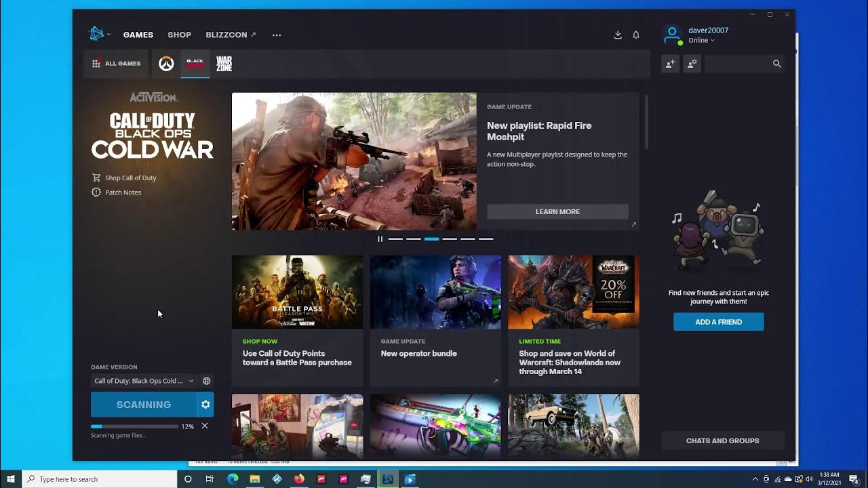Click the friends search input field
Screen dimensions: 868x488
(738, 64)
